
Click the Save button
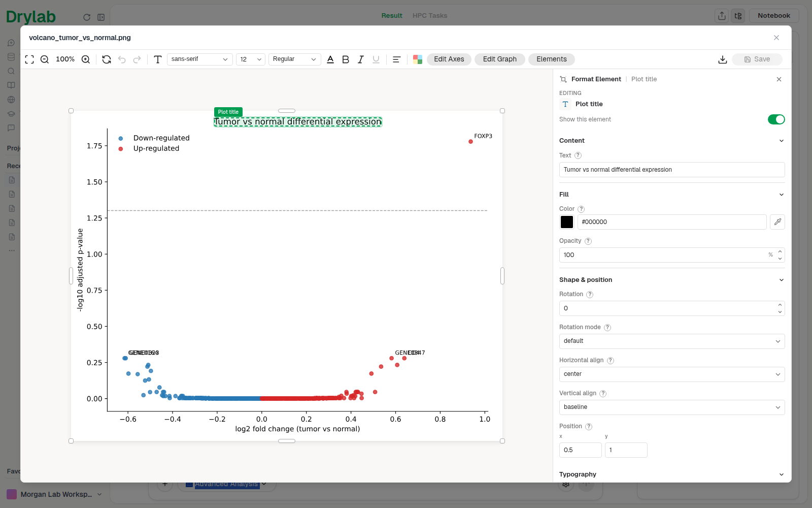(757, 59)
